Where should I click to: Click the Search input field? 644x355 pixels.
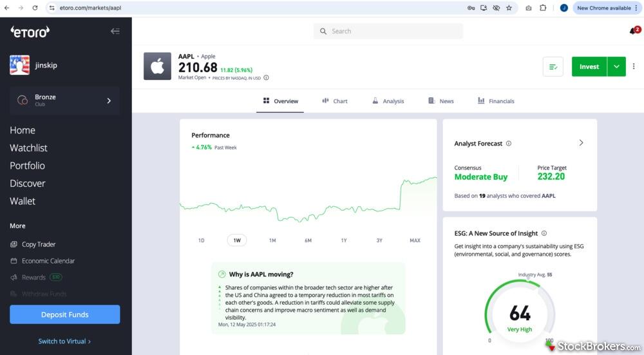point(388,31)
